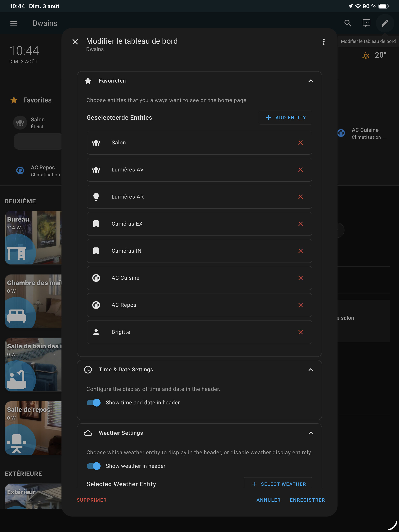Click the ADD ENTITY button

pyautogui.click(x=286, y=118)
